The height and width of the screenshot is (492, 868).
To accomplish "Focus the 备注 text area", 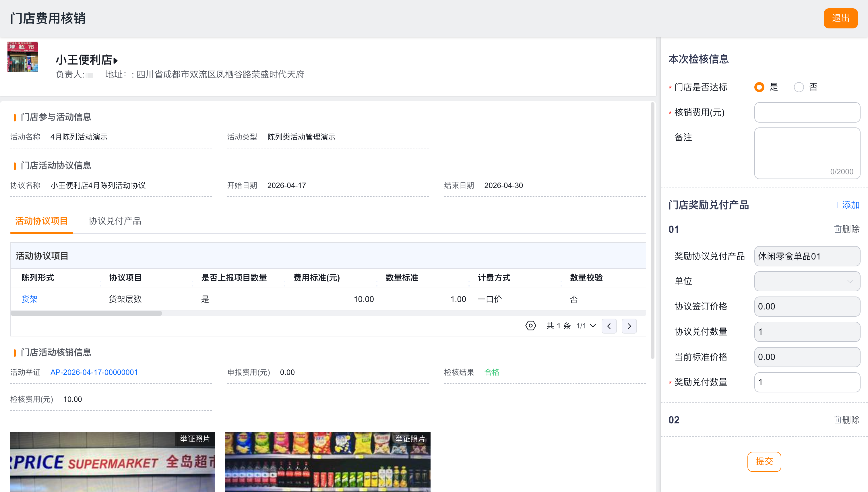I will (x=807, y=153).
